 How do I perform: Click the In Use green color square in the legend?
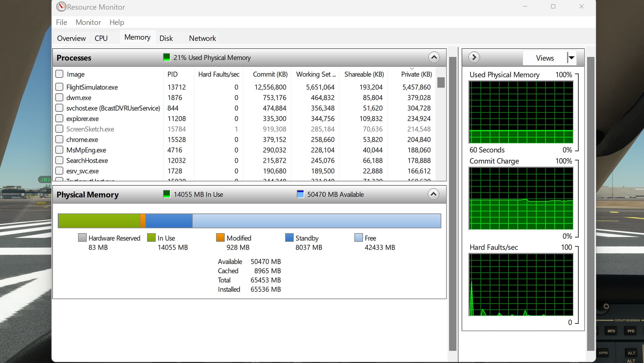pos(151,237)
